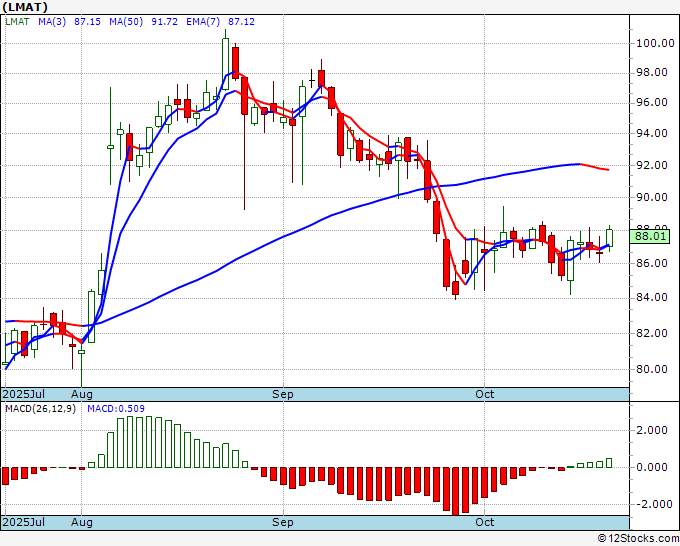
Task: Click the 0.000 MACD axis label
Action: pyautogui.click(x=652, y=468)
